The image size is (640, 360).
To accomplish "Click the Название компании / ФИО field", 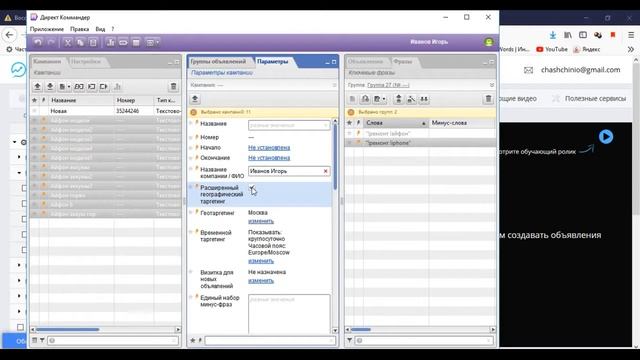I will [x=289, y=171].
